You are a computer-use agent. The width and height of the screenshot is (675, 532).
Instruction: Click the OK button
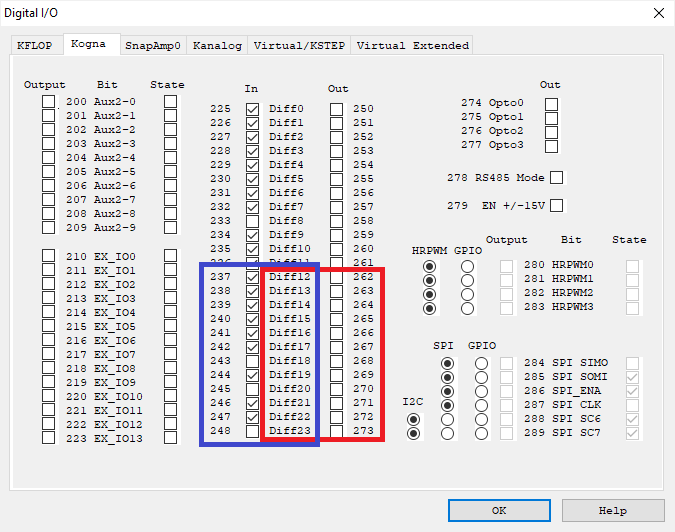(x=499, y=510)
